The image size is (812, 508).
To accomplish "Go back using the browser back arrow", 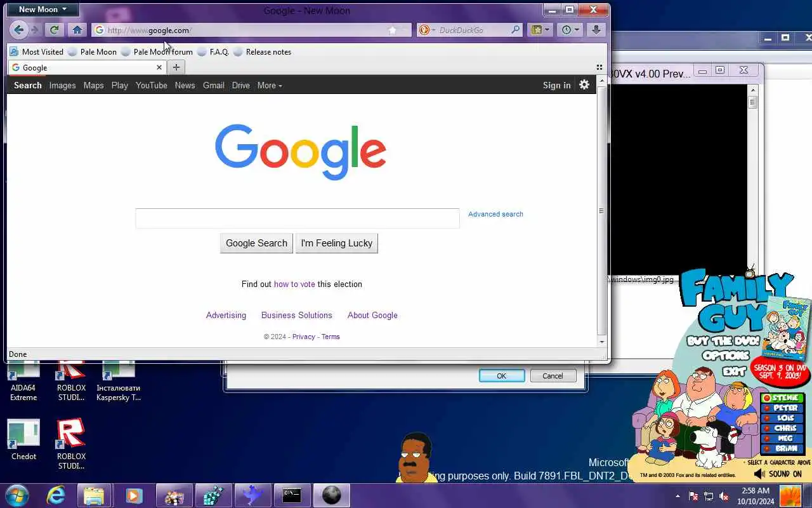I will tap(18, 30).
